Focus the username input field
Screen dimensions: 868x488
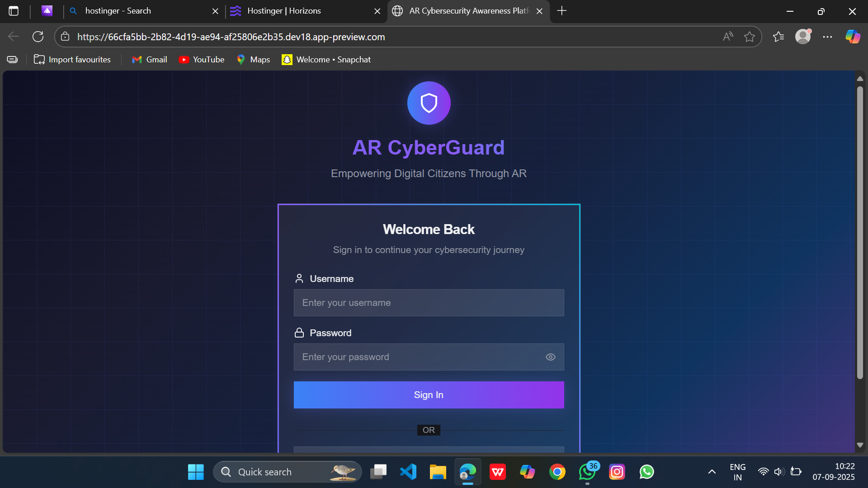(x=429, y=303)
